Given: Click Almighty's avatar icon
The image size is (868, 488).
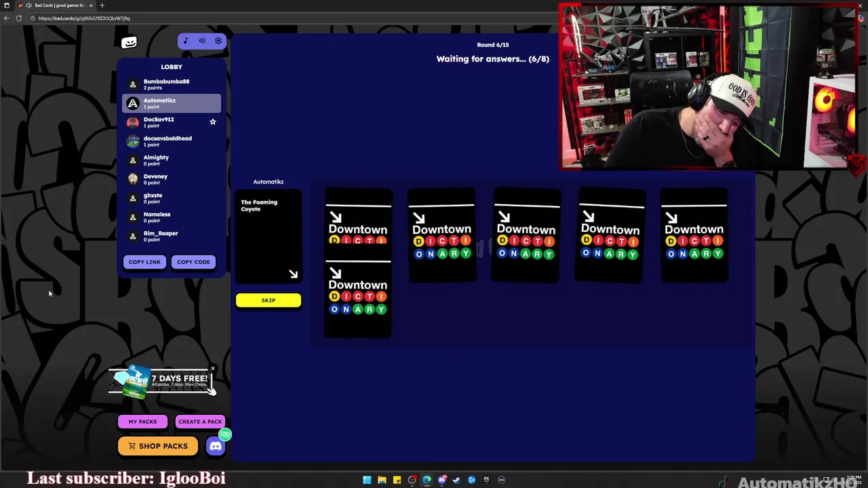Looking at the screenshot, I should click(x=133, y=160).
